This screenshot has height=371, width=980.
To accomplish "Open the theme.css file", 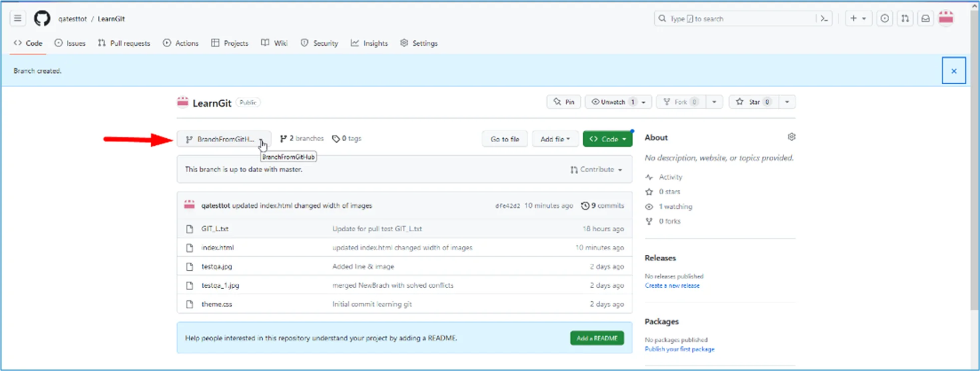I will click(x=217, y=304).
